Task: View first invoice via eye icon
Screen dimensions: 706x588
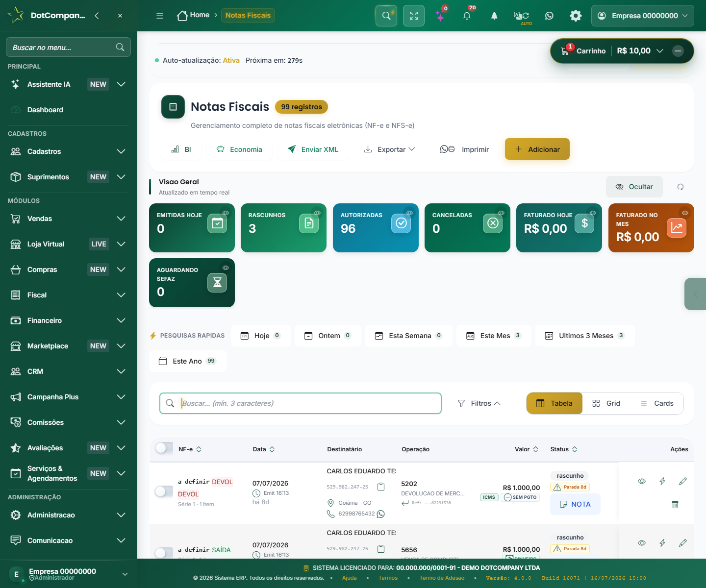Action: [x=642, y=481]
